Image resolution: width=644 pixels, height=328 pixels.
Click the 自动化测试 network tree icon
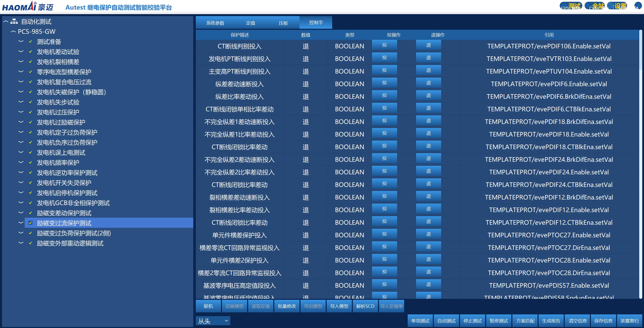pyautogui.click(x=14, y=22)
